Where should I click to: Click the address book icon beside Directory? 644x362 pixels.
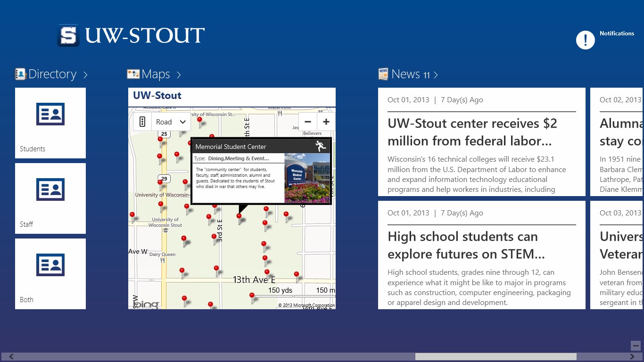pos(20,74)
